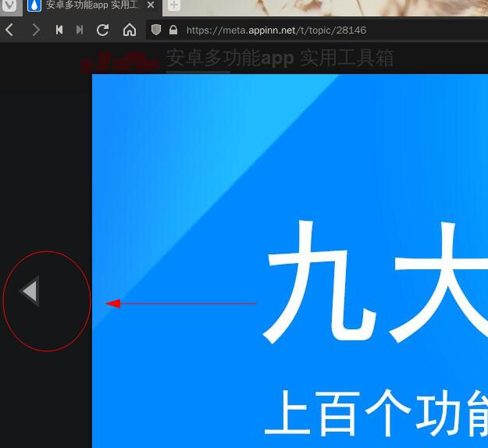Reload the current page
488x448 pixels.
[x=102, y=30]
